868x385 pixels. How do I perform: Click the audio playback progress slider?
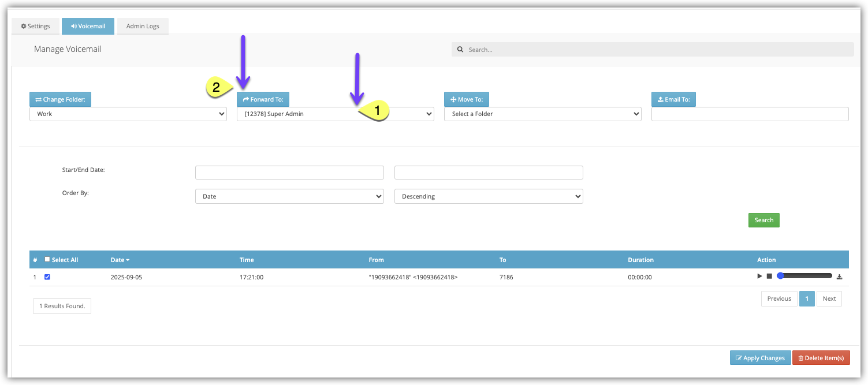click(x=806, y=276)
